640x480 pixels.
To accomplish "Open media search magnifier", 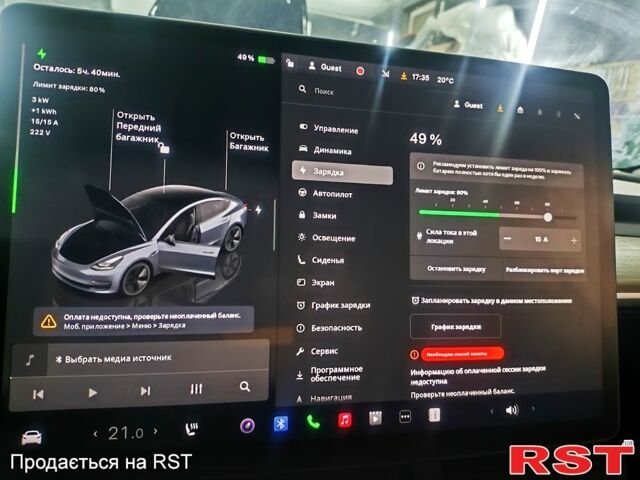I will [244, 387].
